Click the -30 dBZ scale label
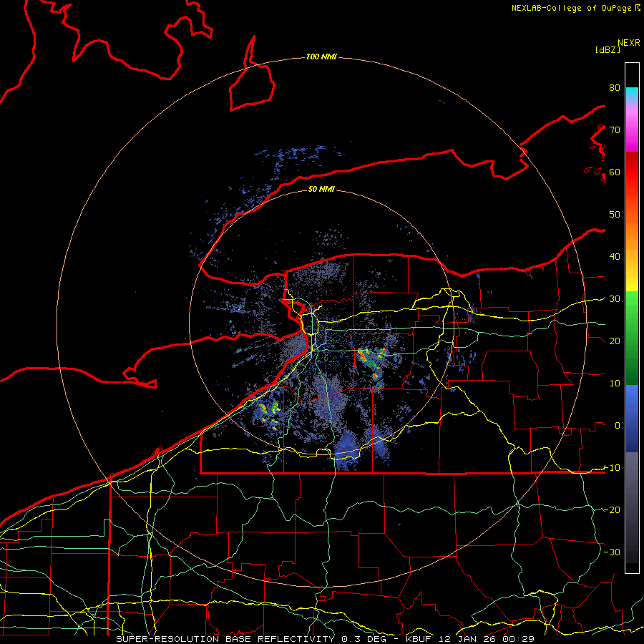644x644 pixels. (x=612, y=552)
